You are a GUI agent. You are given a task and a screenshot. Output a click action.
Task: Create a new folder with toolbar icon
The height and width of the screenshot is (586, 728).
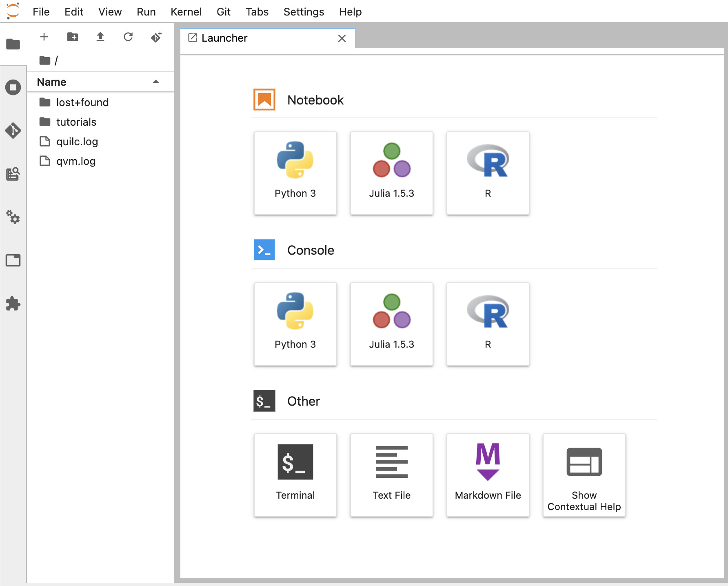(x=73, y=37)
